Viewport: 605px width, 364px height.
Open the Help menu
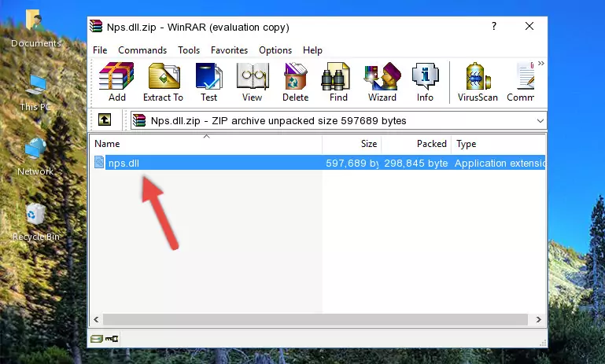312,50
